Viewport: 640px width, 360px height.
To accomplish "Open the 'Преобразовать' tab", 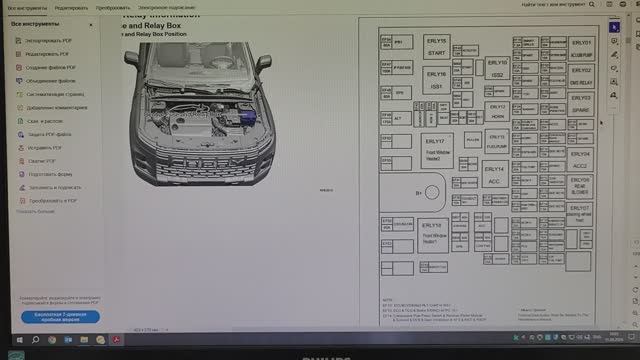I will [x=113, y=8].
